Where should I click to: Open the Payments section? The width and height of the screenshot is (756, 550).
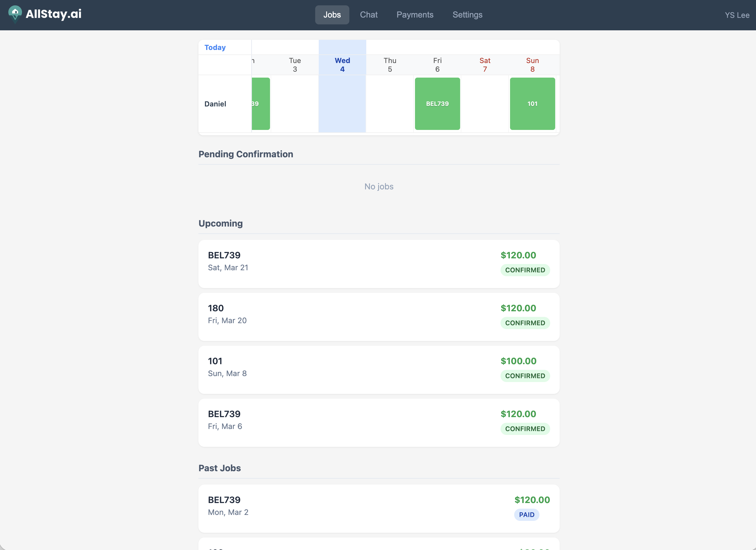click(415, 15)
